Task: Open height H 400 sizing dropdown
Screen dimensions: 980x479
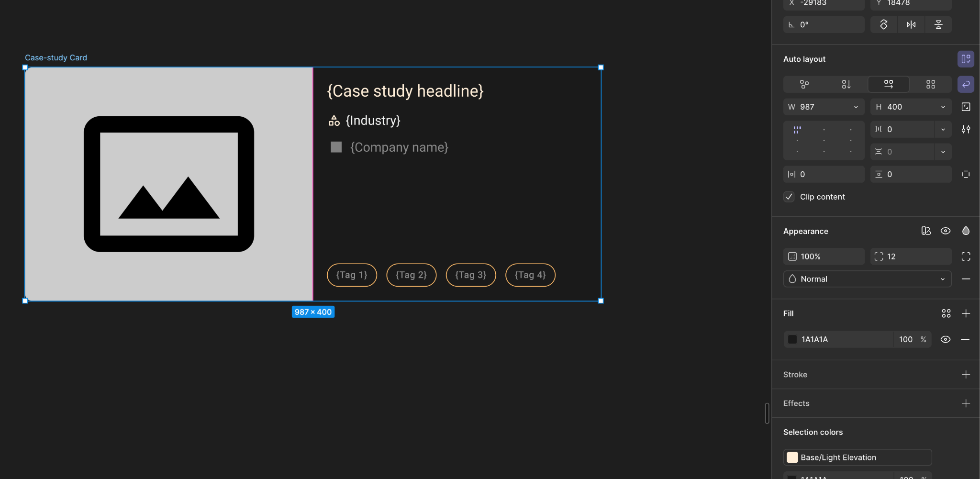Action: (x=943, y=107)
